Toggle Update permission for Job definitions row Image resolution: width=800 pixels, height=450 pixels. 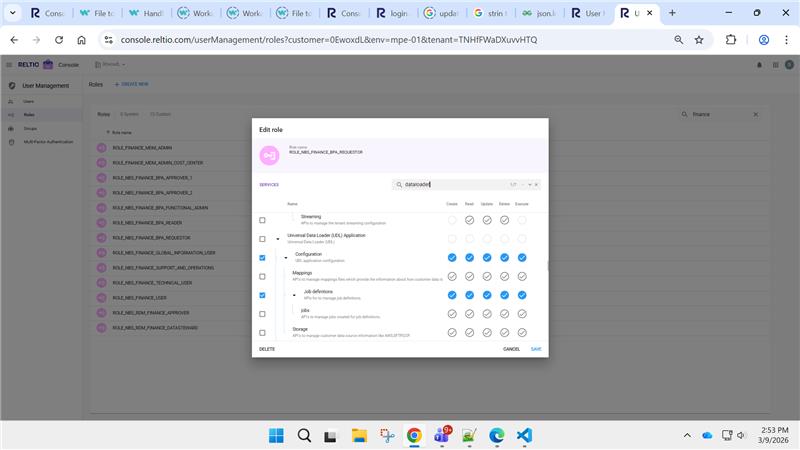click(487, 295)
